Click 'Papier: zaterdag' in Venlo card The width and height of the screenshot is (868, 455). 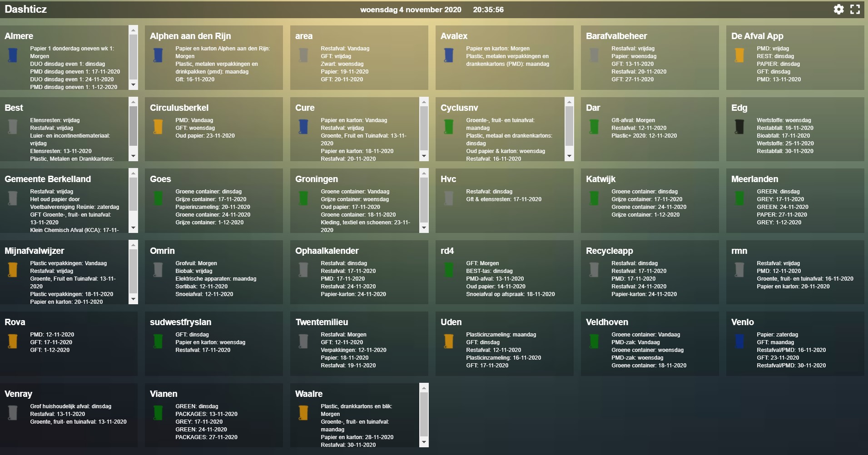pyautogui.click(x=777, y=335)
